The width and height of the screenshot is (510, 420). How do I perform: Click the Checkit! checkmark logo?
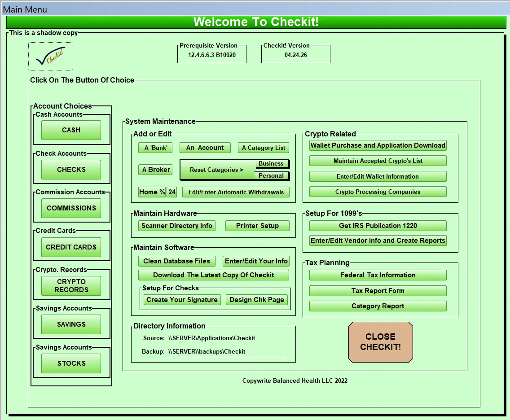point(51,56)
